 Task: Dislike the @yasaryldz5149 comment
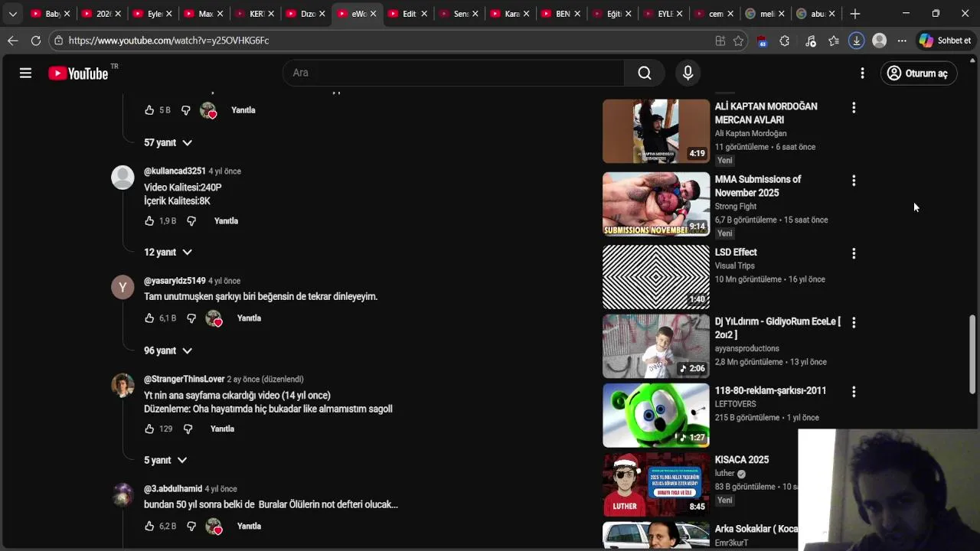(x=191, y=318)
